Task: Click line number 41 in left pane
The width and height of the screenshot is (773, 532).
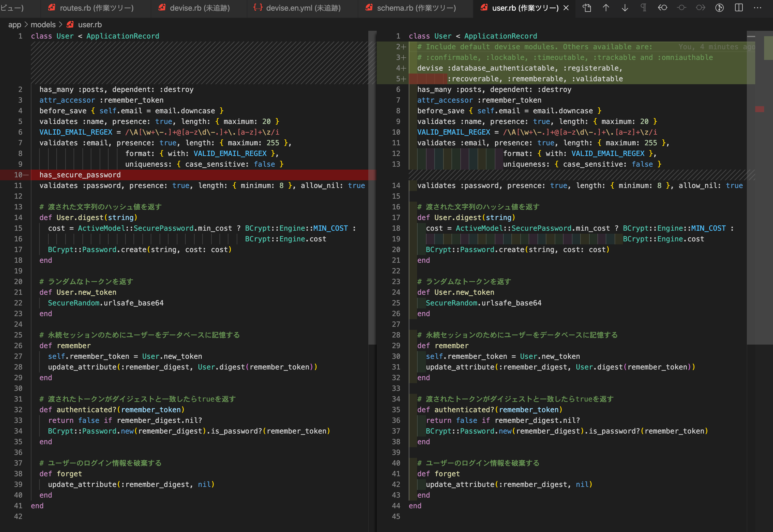Action: [x=18, y=506]
